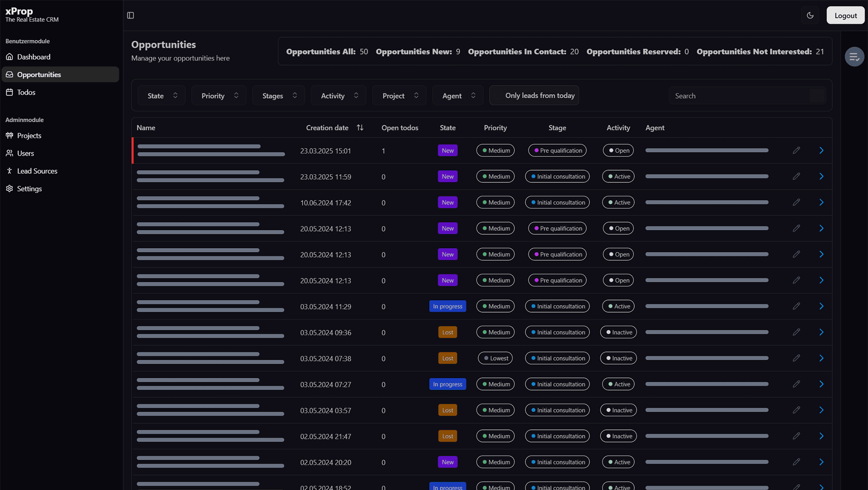Open the 10.06.2024 17:42 opportunity via its arrow
Screen dimensions: 868x490
(x=821, y=203)
